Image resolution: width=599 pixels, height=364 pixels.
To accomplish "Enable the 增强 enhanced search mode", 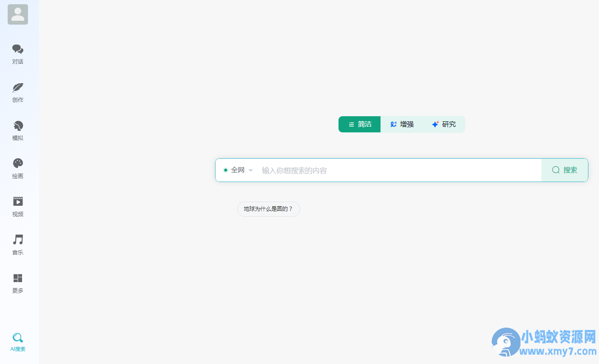I will [x=402, y=124].
